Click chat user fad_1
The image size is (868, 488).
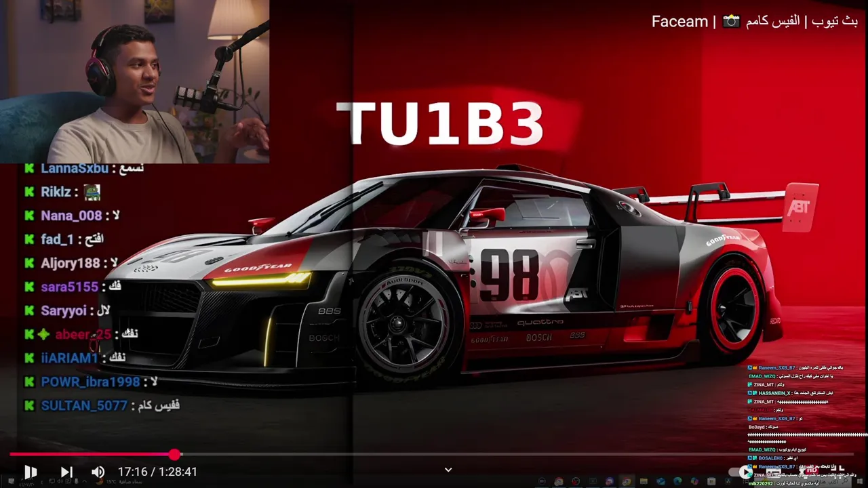click(x=57, y=239)
